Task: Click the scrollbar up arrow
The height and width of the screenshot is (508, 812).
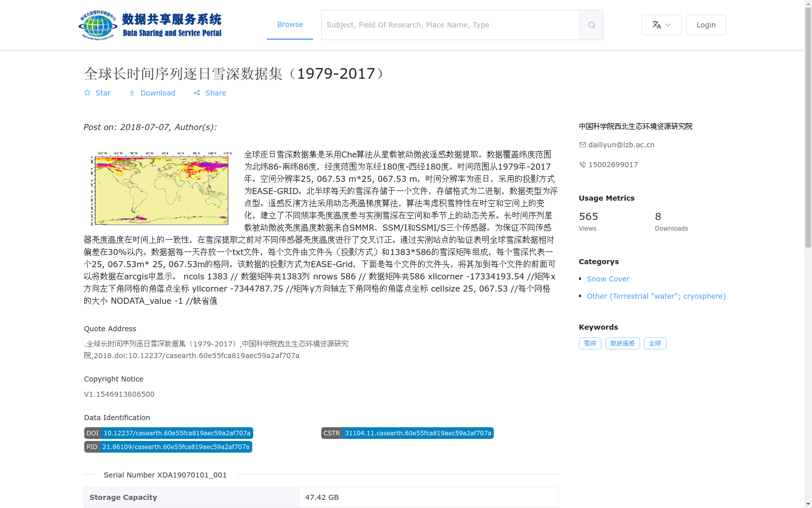Action: point(808,4)
